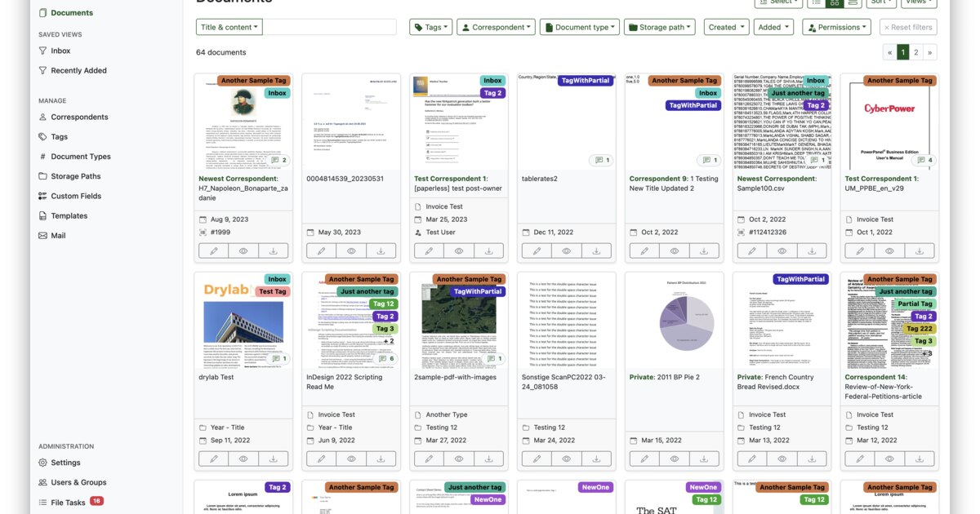Expand the Tags filter dropdown

[x=430, y=27]
